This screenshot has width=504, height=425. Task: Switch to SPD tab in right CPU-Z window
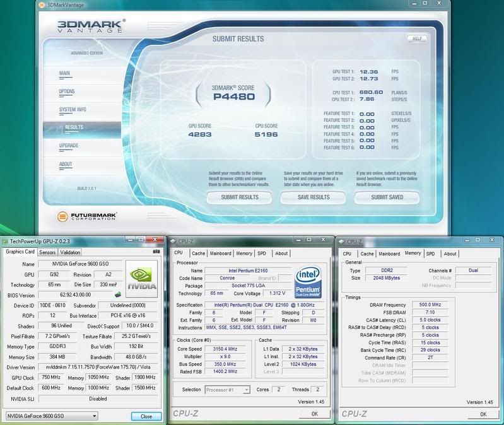click(431, 253)
